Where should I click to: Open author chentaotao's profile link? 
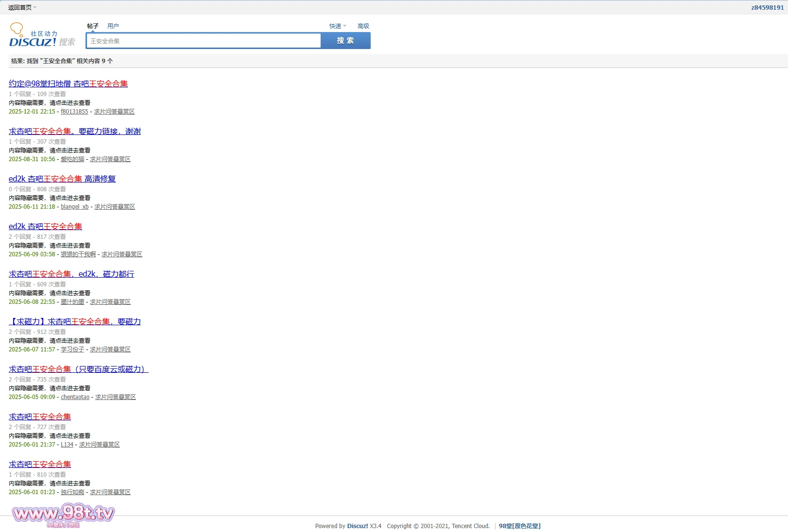(x=75, y=397)
